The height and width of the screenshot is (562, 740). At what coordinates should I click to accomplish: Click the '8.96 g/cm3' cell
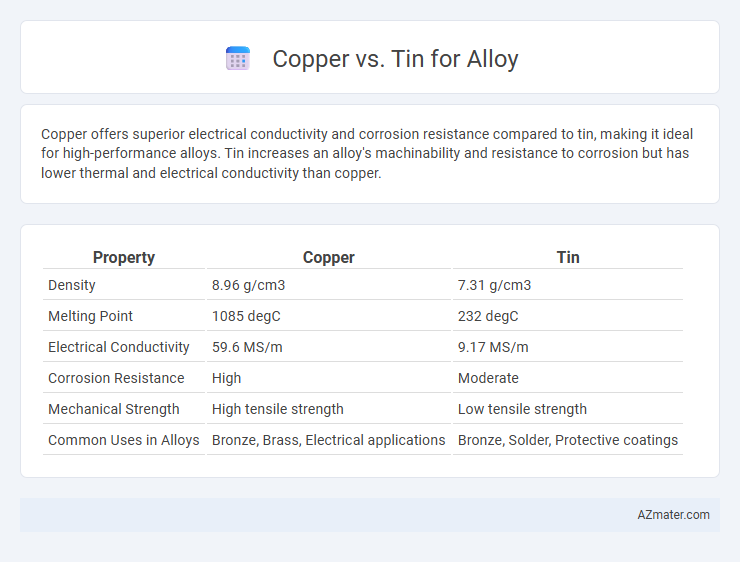point(328,285)
